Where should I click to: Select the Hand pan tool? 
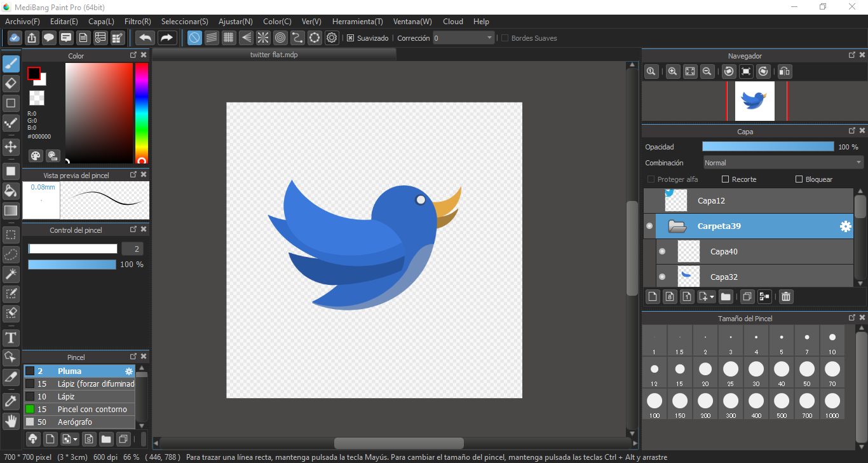[x=11, y=420]
